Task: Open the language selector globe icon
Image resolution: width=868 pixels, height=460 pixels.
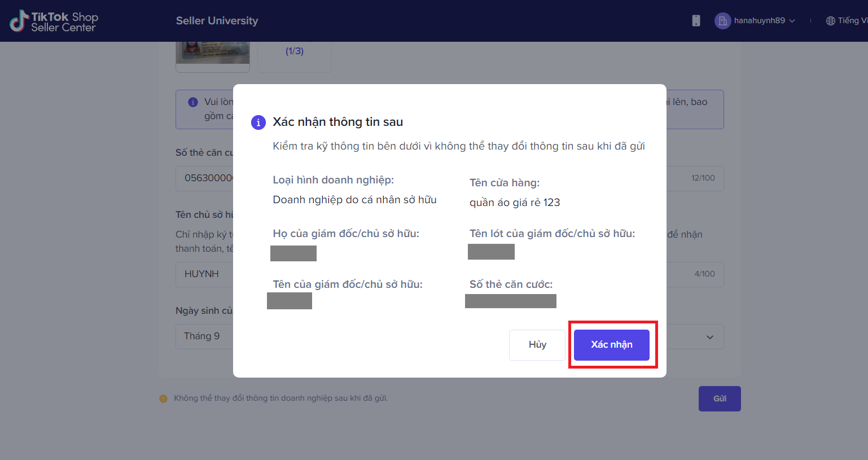Action: point(830,21)
